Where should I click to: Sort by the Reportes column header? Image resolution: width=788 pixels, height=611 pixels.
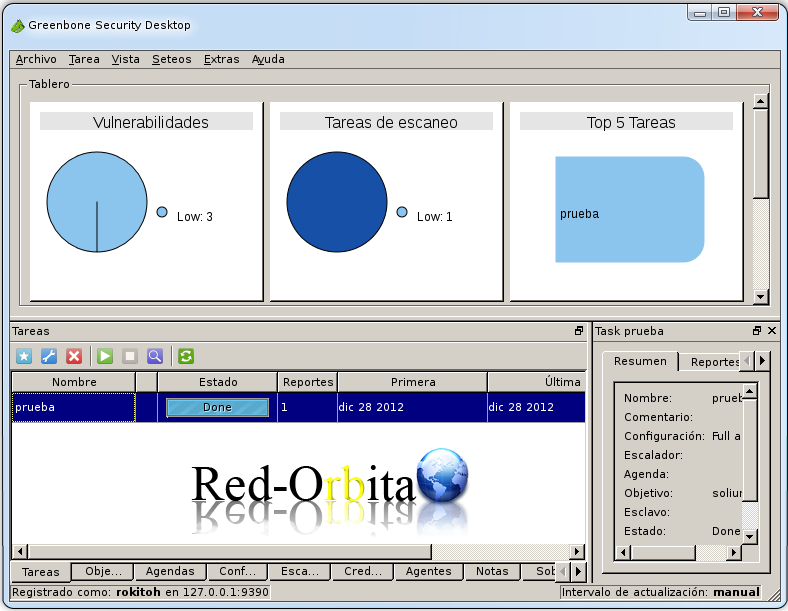coord(308,382)
